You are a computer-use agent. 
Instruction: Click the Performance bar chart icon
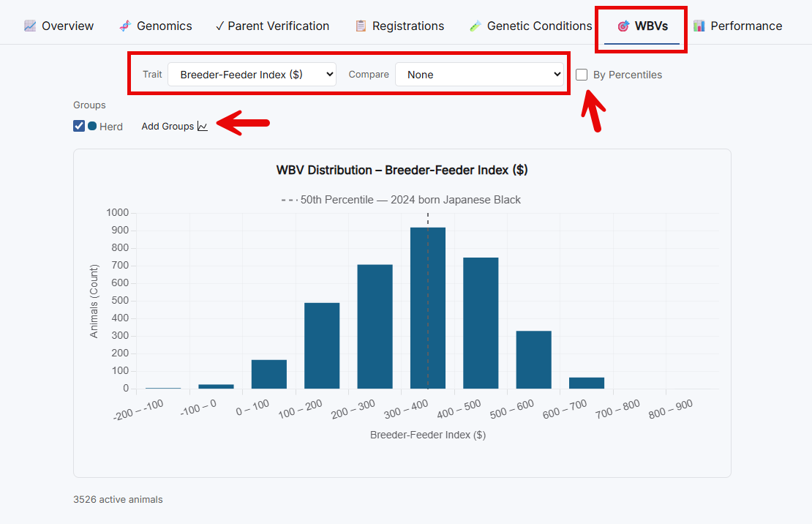coord(699,26)
